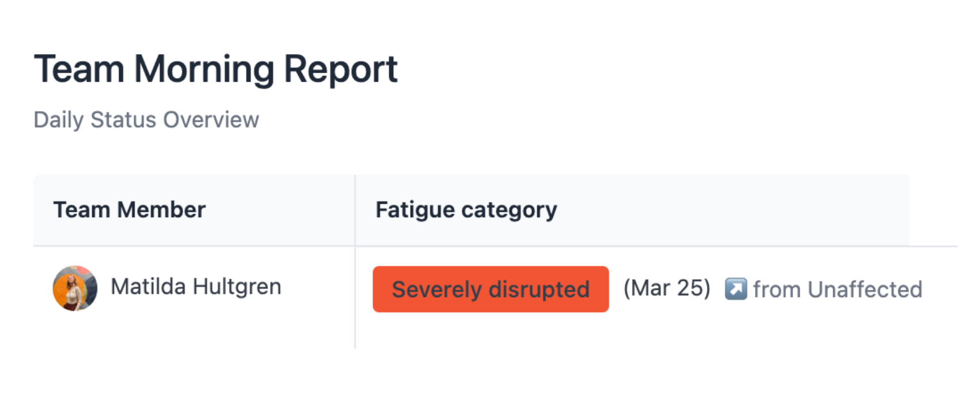Click the Team Morning Report heading
Screen dimensions: 980x403
click(216, 70)
